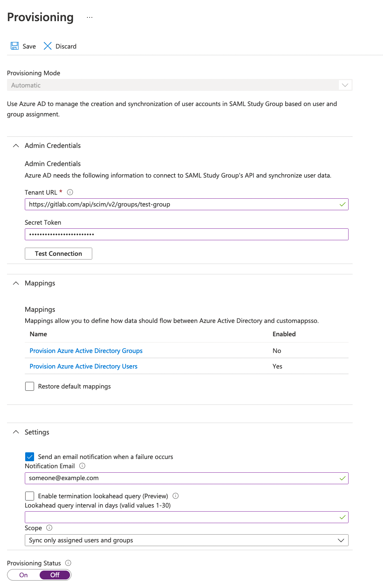Click the info icon beside Provisioning Status

(x=68, y=563)
